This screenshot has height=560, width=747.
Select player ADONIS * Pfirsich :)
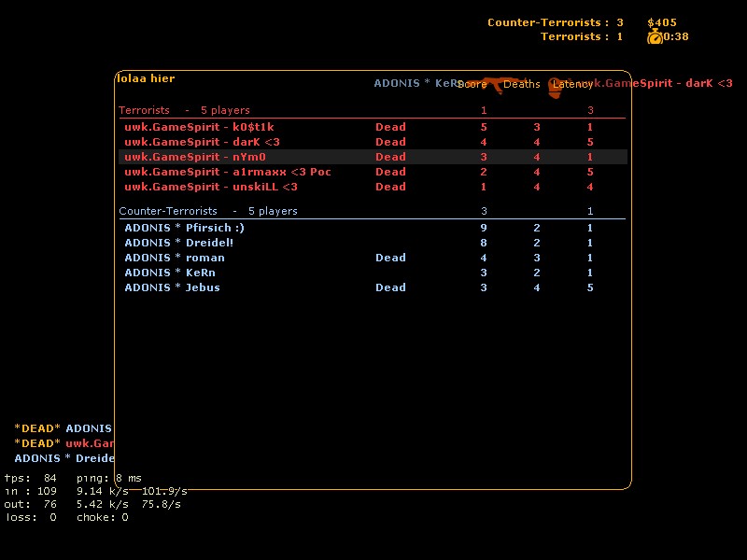tap(184, 228)
